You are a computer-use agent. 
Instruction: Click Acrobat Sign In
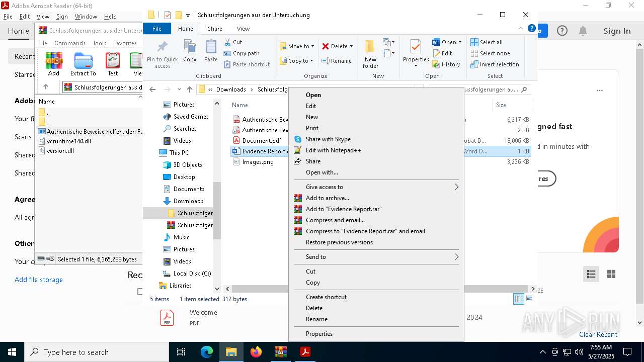[617, 31]
